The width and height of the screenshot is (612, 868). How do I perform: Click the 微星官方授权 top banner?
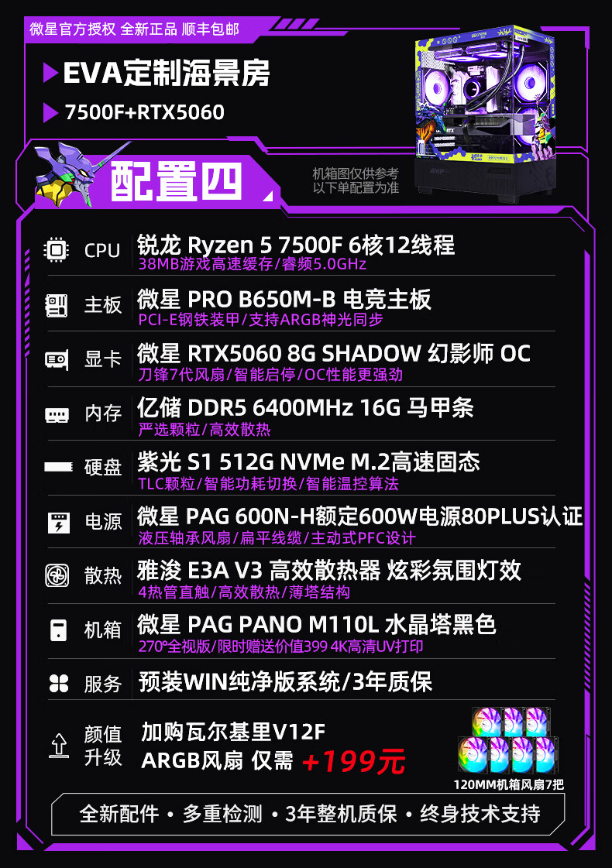coord(135,29)
